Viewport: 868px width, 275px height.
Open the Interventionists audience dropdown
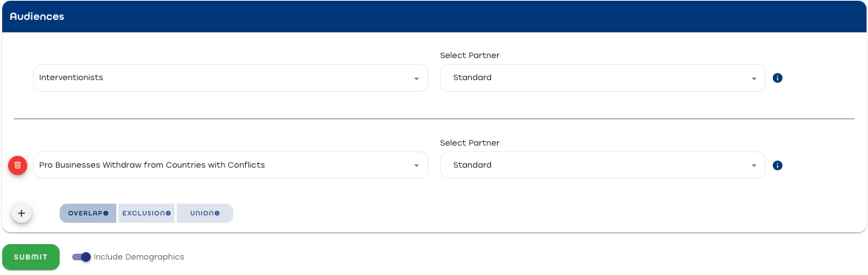point(230,78)
